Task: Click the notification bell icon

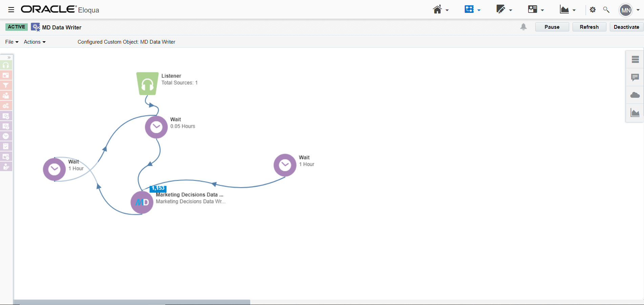Action: tap(523, 27)
